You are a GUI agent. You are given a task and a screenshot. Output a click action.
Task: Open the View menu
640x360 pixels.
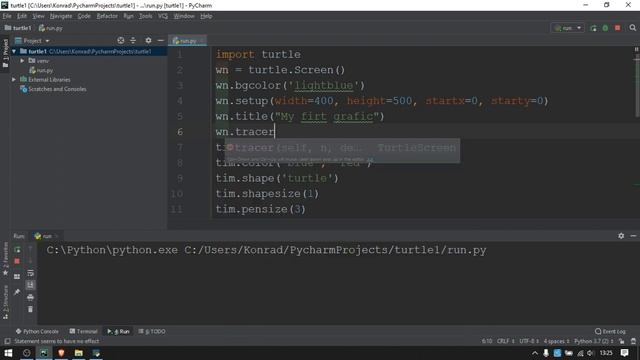[x=38, y=16]
